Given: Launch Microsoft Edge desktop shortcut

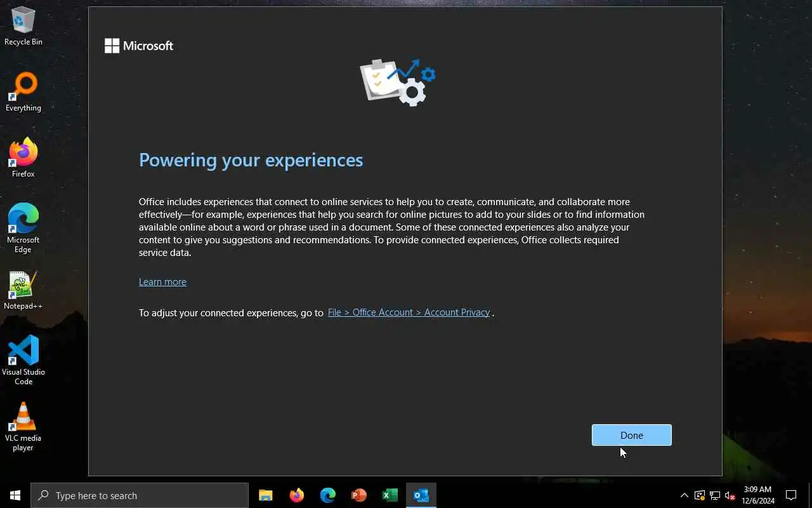Looking at the screenshot, I should pyautogui.click(x=23, y=229).
